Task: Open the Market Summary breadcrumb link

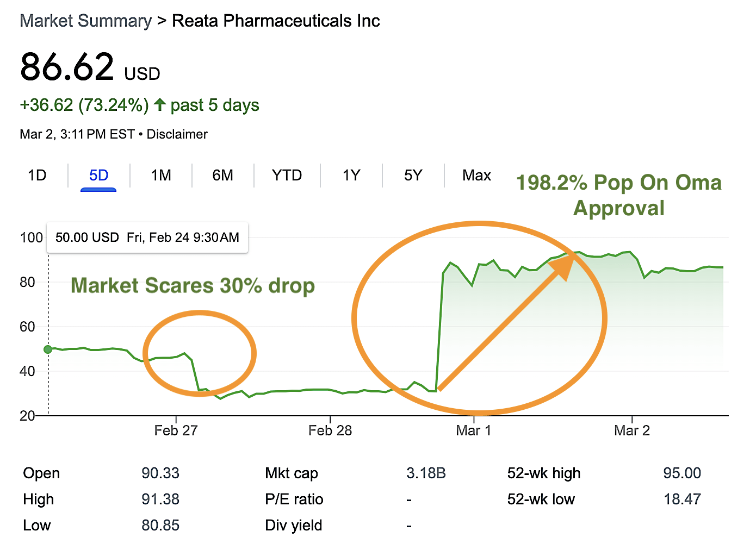Action: (85, 21)
